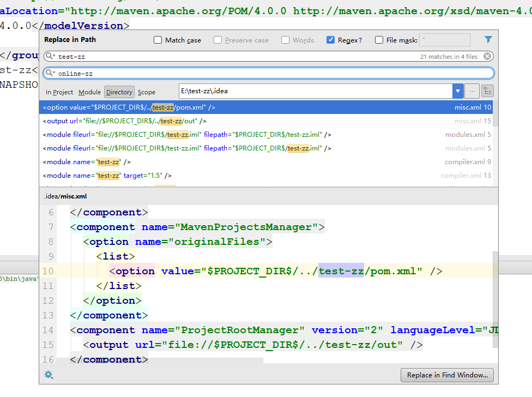Viewport: 532px width, 397px height.
Task: Click the 21 matches in 4 files label
Action: (449, 57)
